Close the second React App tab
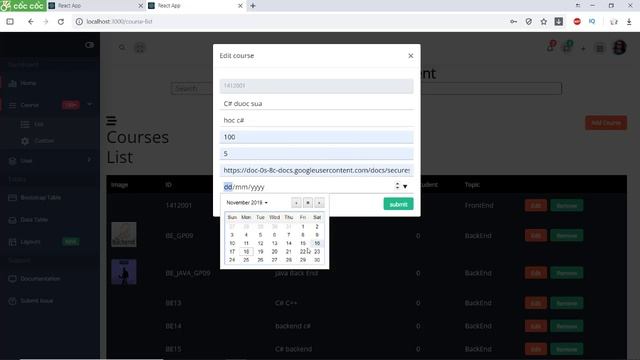The width and height of the screenshot is (640, 360). tap(240, 6)
